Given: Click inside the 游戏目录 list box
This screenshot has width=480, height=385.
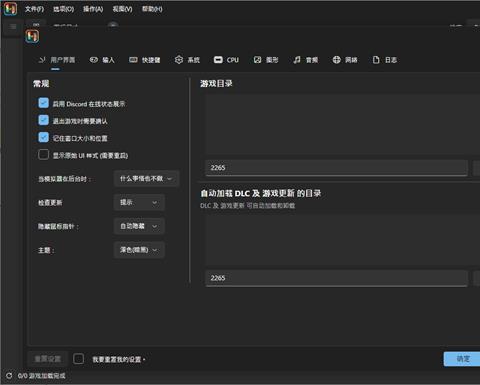Looking at the screenshot, I should [x=343, y=124].
